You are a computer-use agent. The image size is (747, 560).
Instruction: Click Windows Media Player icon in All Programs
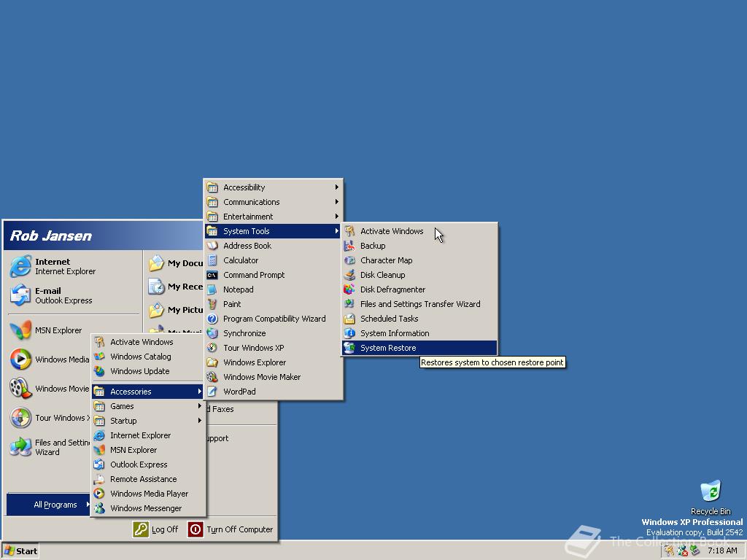(x=99, y=494)
